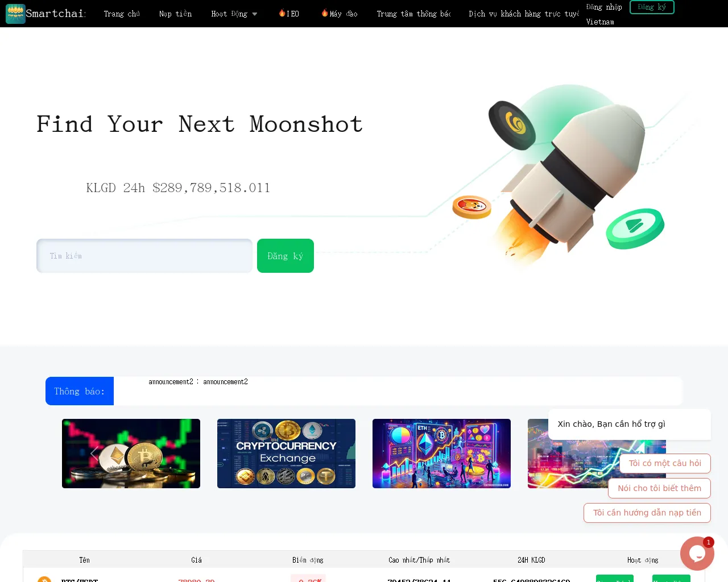Open Trung tâm thông báo menu

click(x=413, y=14)
